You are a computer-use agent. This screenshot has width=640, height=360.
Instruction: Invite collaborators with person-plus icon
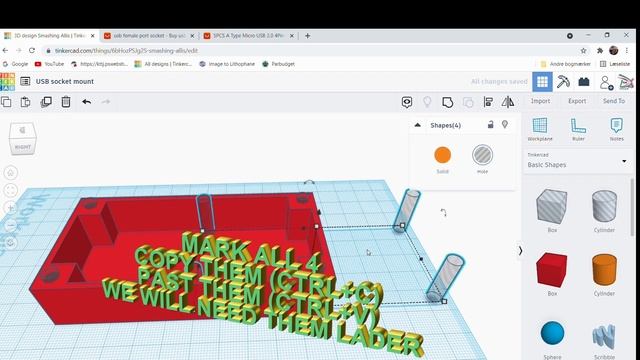606,82
